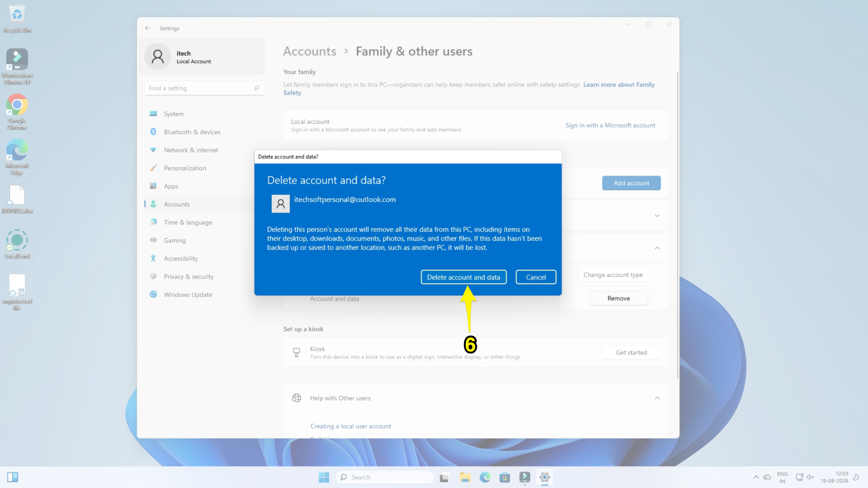Collapse the Help with Other users section
The width and height of the screenshot is (868, 488).
(x=657, y=398)
